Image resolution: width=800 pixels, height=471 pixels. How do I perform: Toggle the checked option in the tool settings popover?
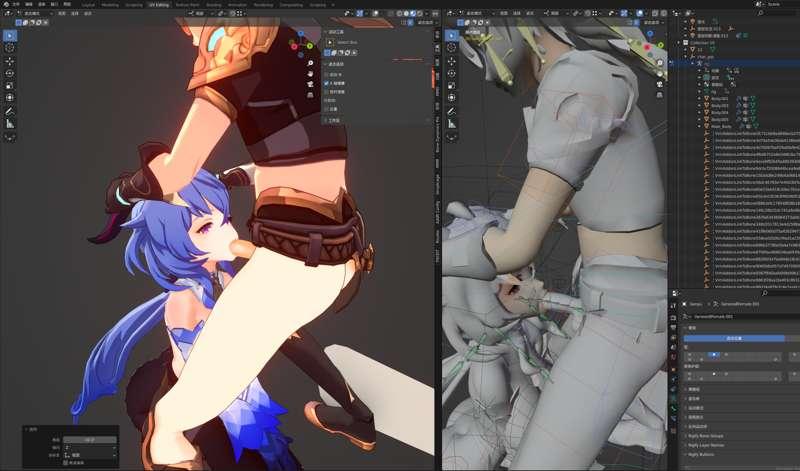click(327, 83)
